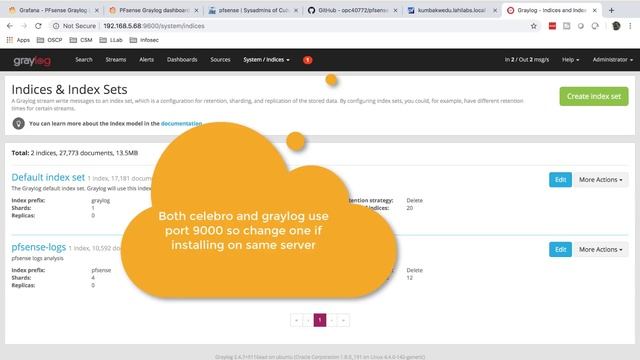
Task: Reload the page with the refresh icon
Action: point(38,26)
